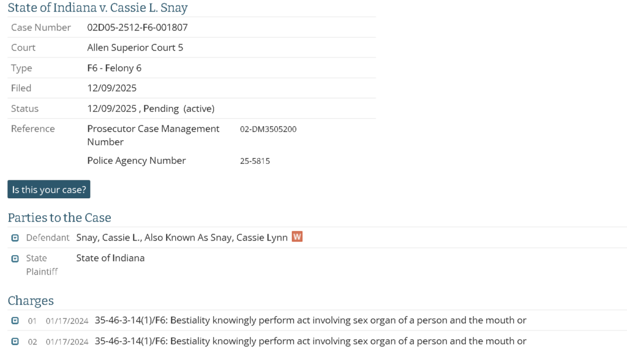The height and width of the screenshot is (364, 627).
Task: Expand the State Plaintiff party details
Action: click(15, 258)
